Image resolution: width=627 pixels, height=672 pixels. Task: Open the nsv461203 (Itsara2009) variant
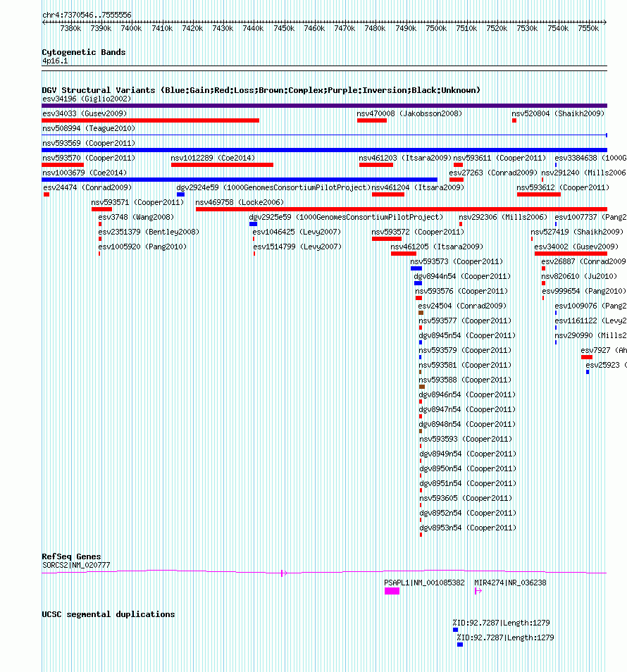[x=405, y=158]
